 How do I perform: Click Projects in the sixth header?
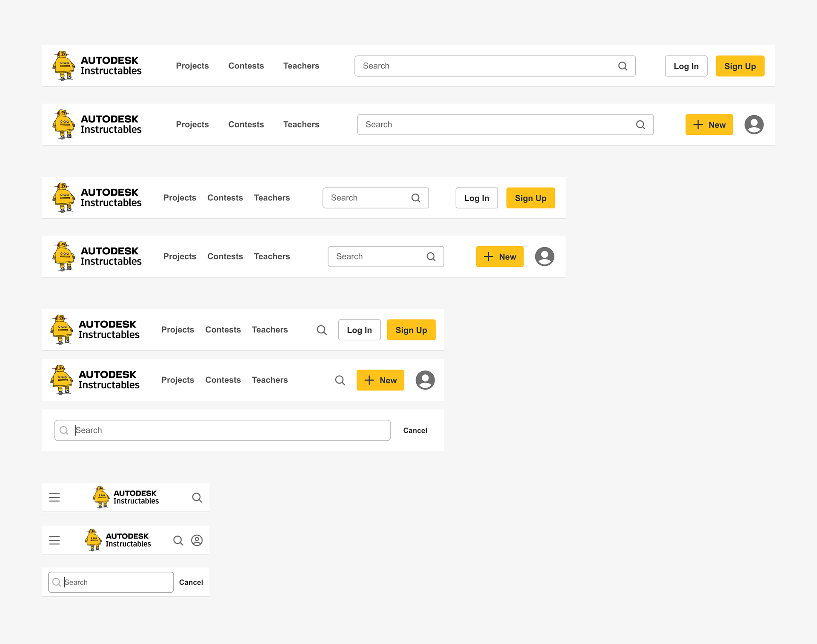tap(177, 380)
